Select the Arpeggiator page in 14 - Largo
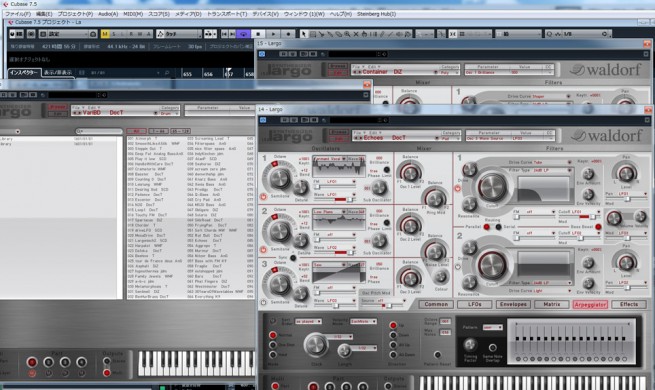 tap(590, 304)
